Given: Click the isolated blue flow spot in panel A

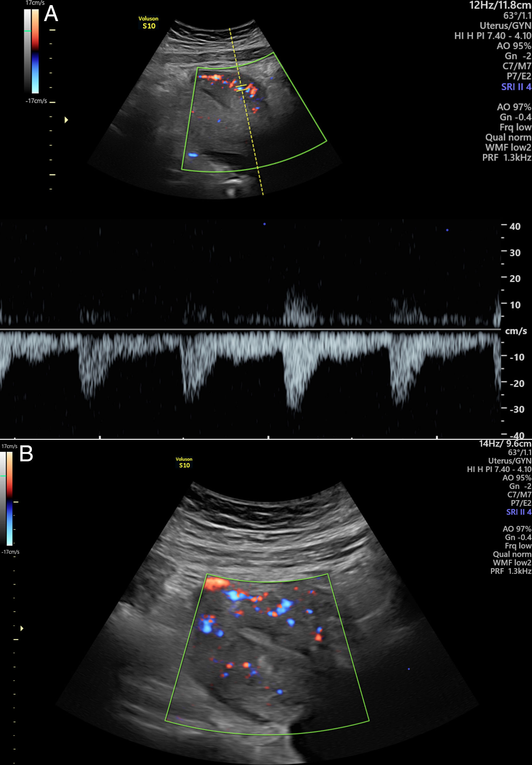Looking at the screenshot, I should [192, 155].
